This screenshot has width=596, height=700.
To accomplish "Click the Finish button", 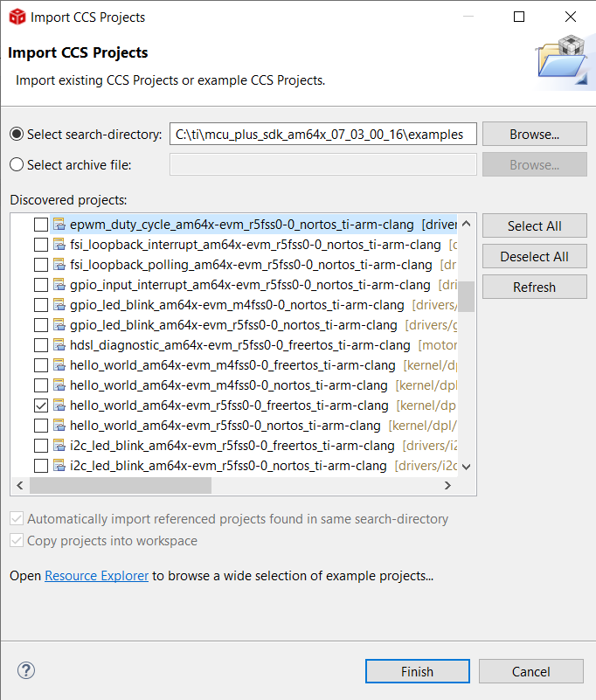I will [x=417, y=671].
